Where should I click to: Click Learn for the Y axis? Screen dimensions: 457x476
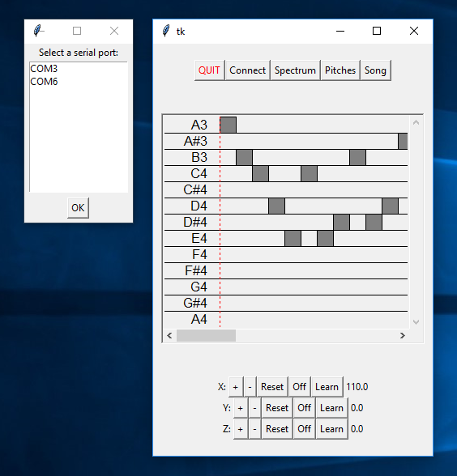point(332,408)
